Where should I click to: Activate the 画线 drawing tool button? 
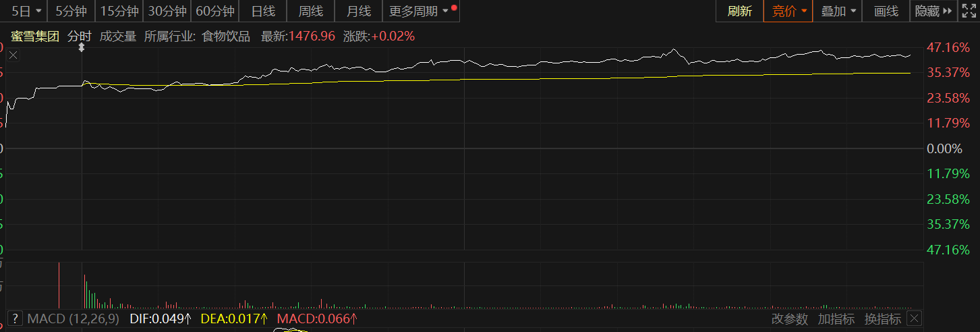[x=886, y=11]
